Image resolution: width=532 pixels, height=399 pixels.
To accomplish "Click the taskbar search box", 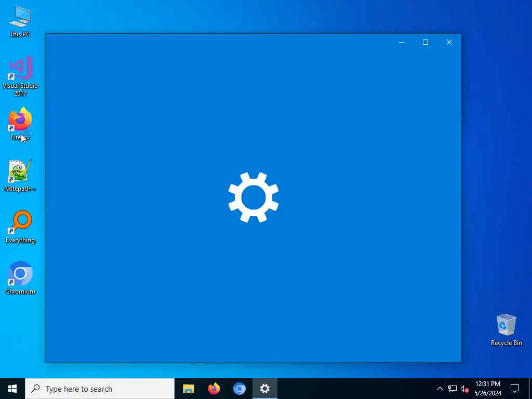I will [x=100, y=389].
